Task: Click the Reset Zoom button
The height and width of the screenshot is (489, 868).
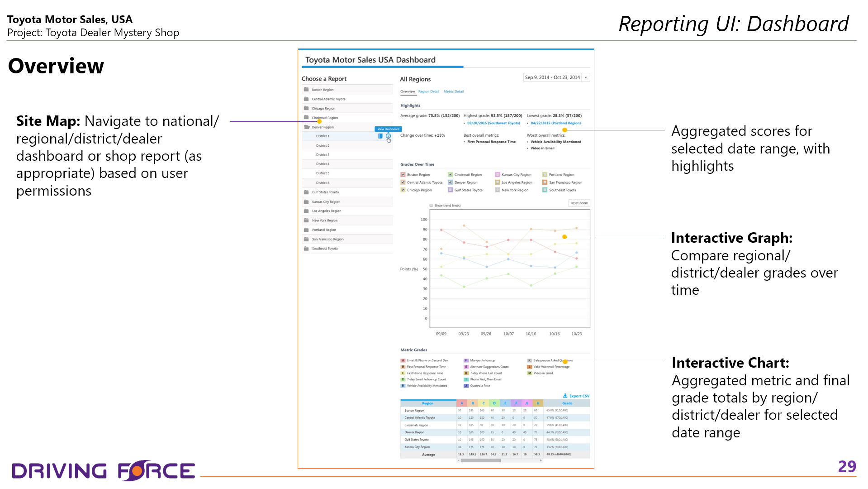Action: 579,203
